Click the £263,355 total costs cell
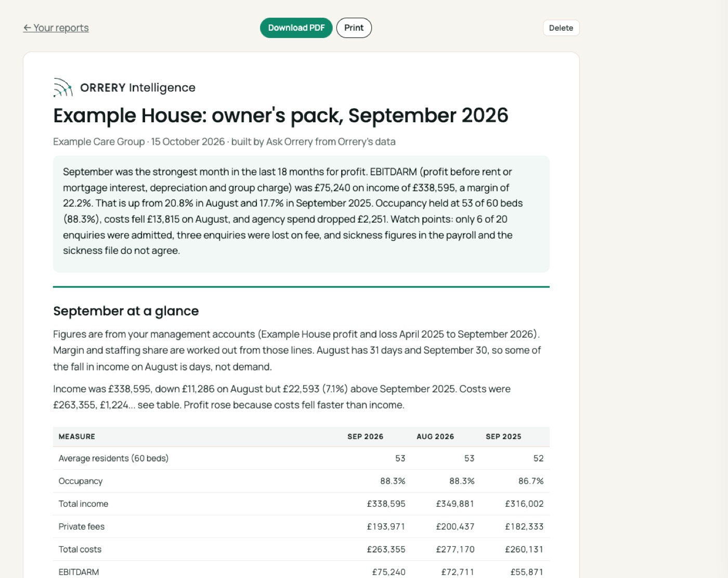 click(x=386, y=549)
